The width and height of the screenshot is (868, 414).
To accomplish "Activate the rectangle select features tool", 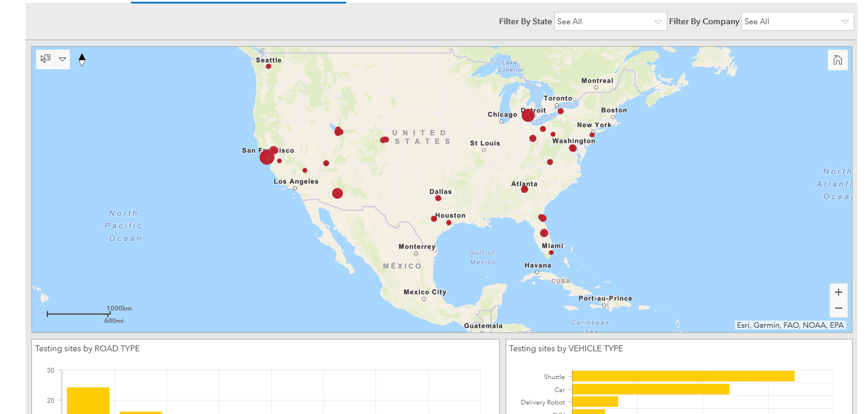I will [x=46, y=59].
